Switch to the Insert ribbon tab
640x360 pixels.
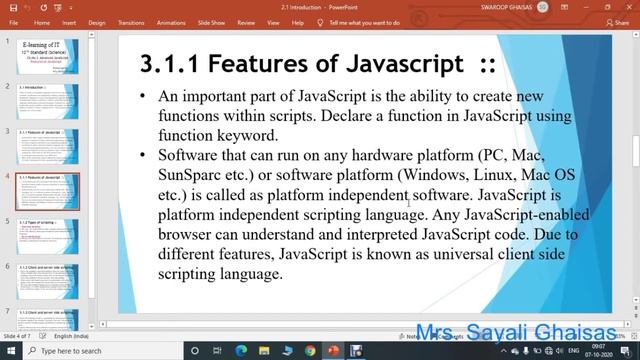coord(69,23)
